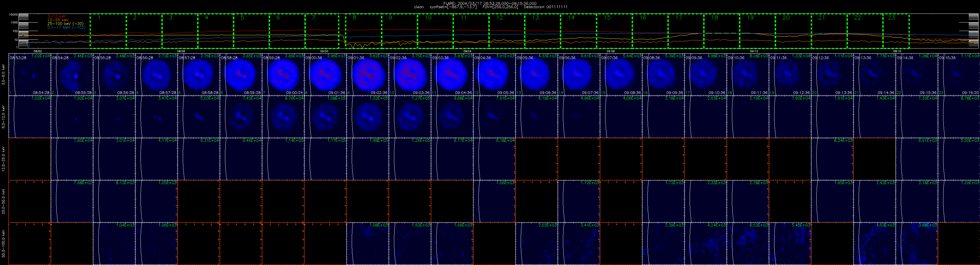Click the 100 y-axis label
The height and width of the screenshot is (265, 980).
(15, 31)
